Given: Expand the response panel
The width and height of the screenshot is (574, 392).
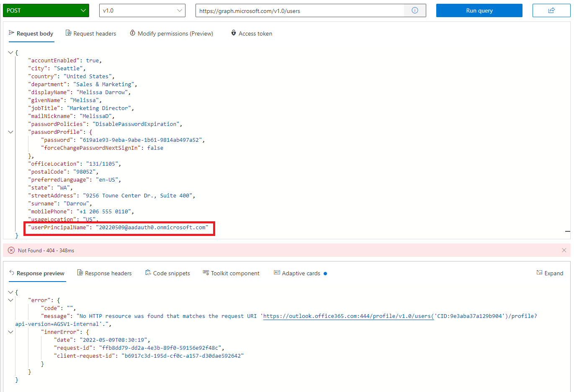Looking at the screenshot, I should point(550,273).
